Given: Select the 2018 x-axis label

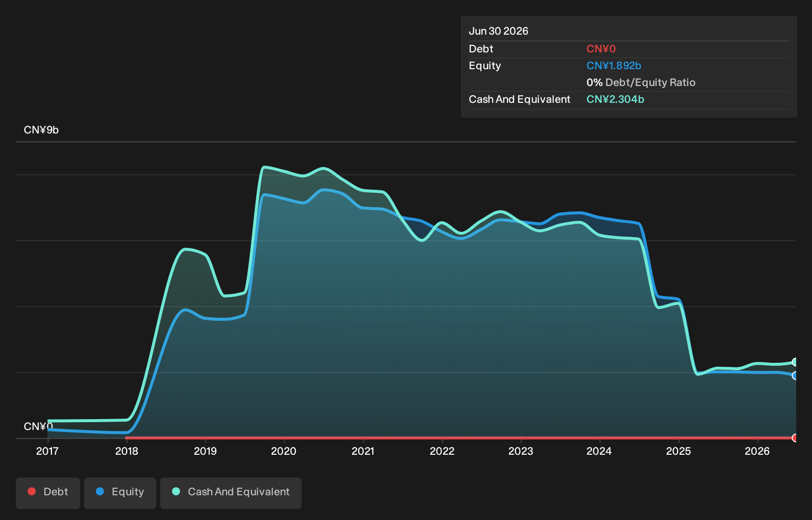Looking at the screenshot, I should 127,451.
